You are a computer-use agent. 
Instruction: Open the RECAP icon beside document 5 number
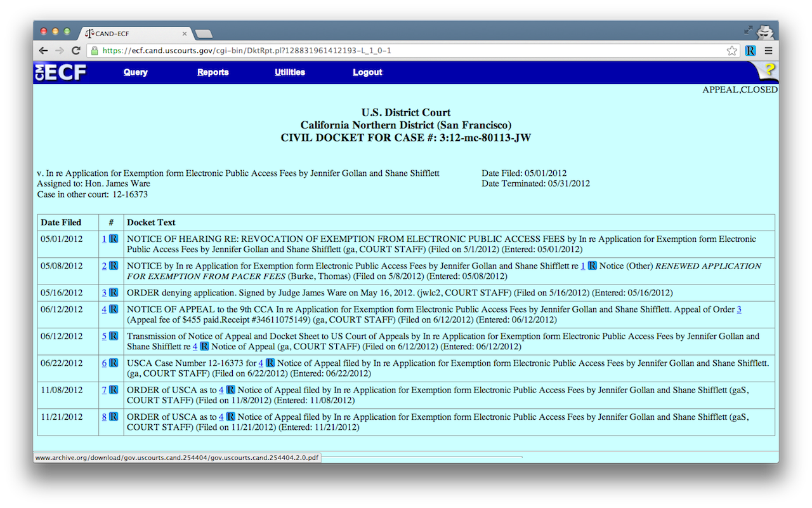[x=114, y=336]
